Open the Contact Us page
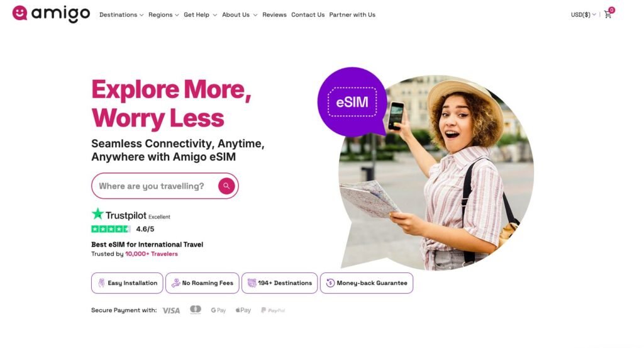Screen dimensions: 644x348 pos(308,15)
